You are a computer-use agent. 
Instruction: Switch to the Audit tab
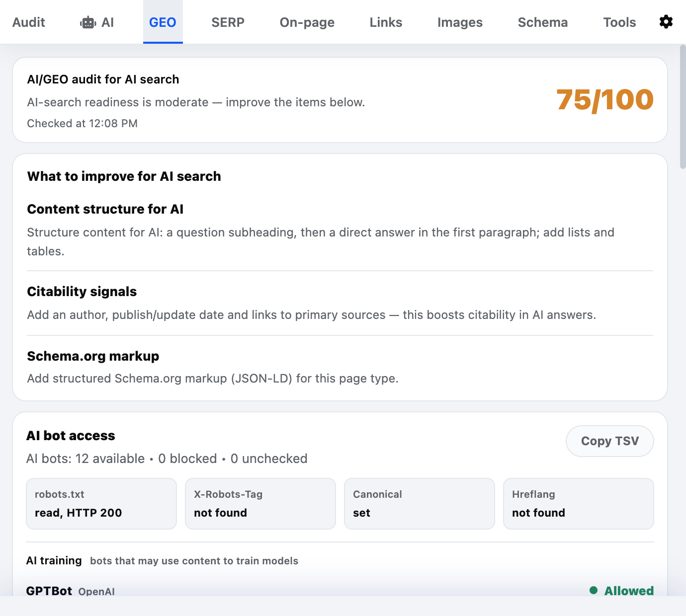coord(29,22)
